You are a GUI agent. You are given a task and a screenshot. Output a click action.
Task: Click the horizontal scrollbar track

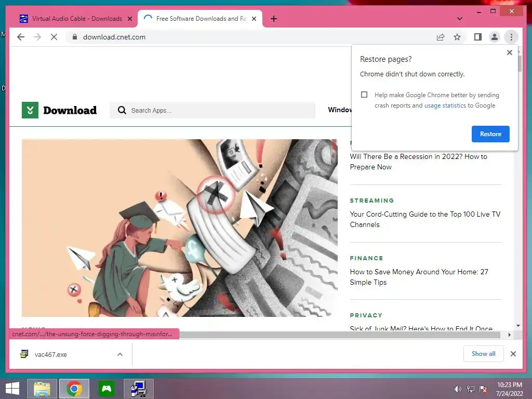339,335
